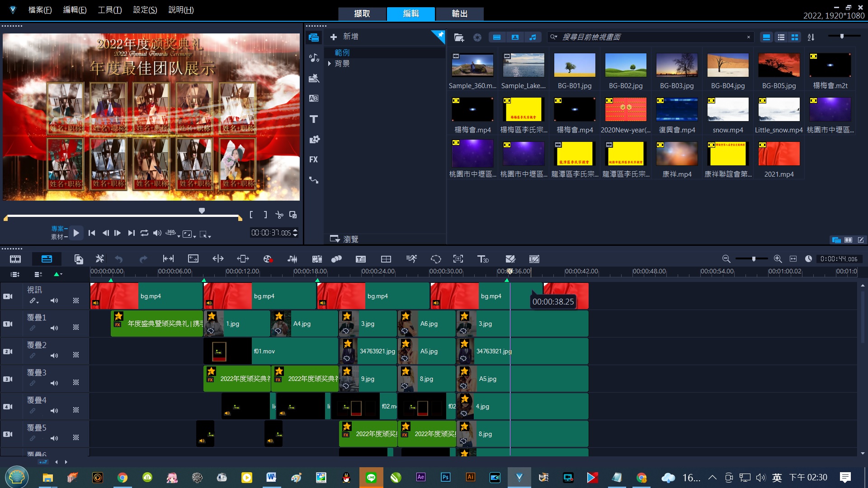Click the import media files folder icon
Viewport: 868px width, 488px height.
(459, 38)
